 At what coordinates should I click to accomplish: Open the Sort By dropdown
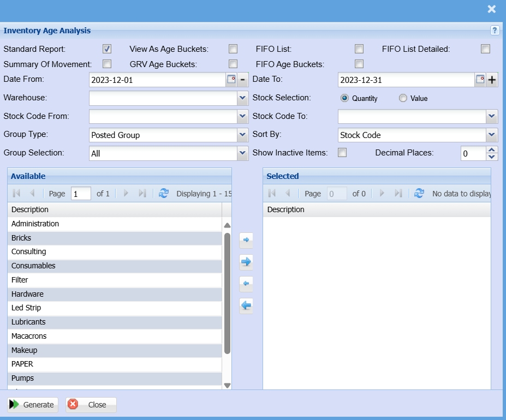coord(492,135)
